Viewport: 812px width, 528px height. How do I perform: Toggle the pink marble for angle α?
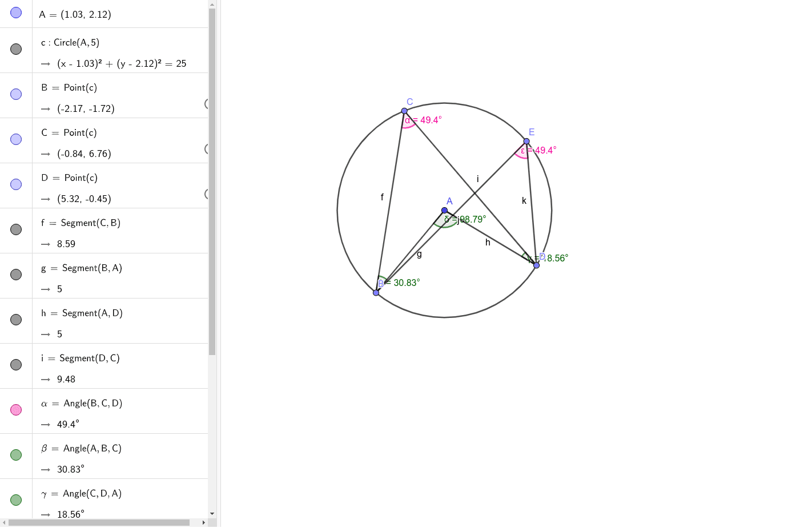point(15,410)
